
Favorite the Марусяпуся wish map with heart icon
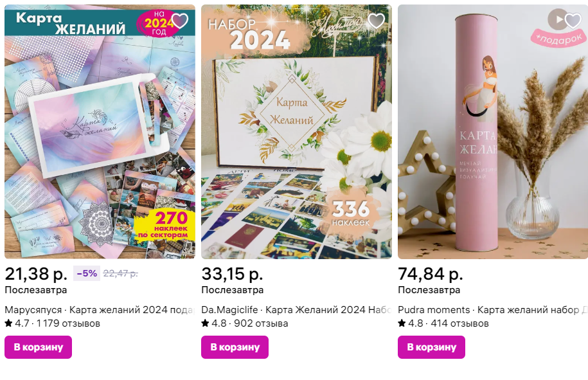point(180,21)
